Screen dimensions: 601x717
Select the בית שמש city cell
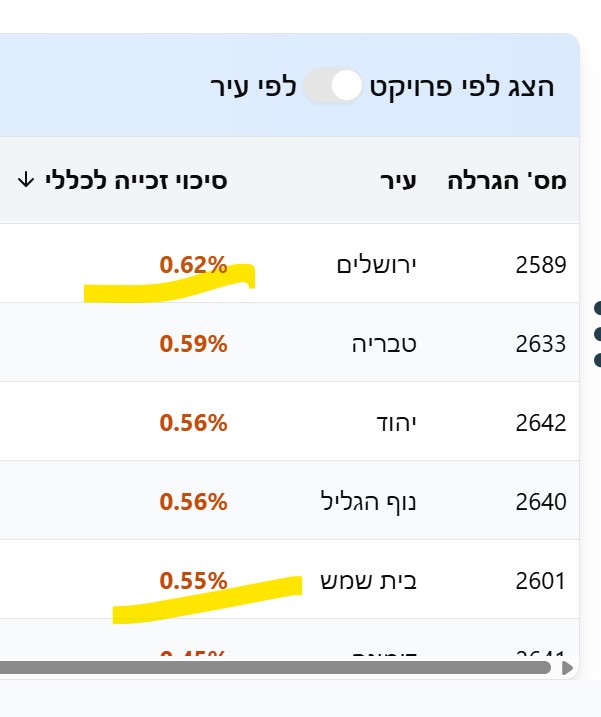(368, 580)
